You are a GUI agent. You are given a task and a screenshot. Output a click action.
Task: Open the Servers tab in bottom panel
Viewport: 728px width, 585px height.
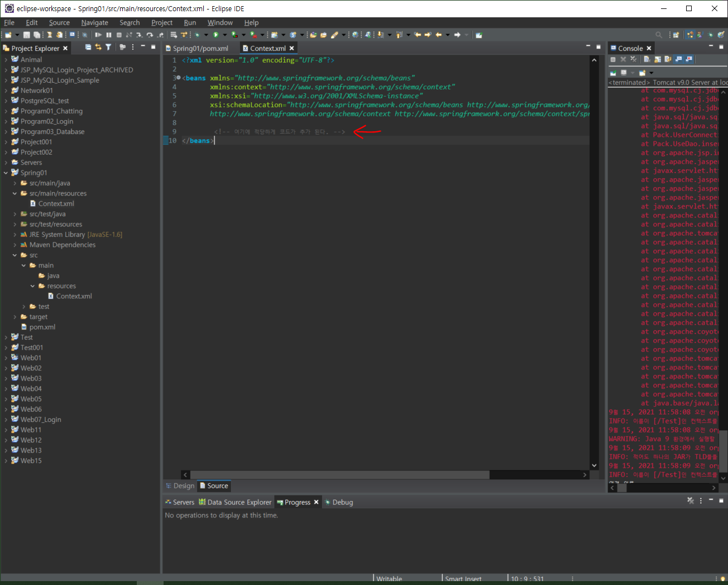pos(180,502)
